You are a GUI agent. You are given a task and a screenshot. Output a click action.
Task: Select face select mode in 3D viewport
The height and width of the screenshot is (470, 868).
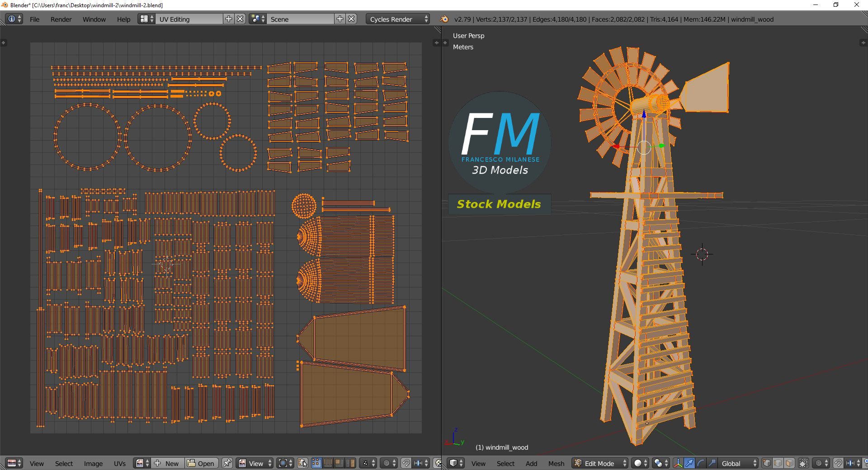coord(789,463)
